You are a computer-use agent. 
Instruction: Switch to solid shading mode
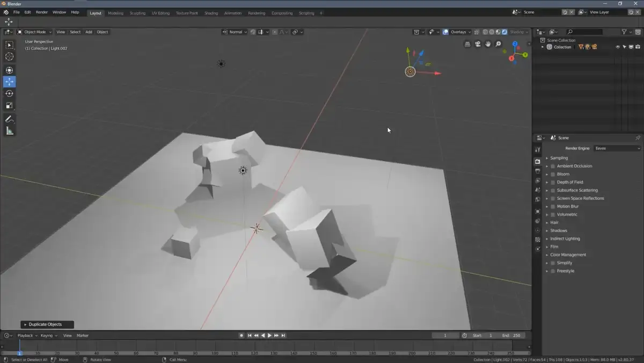(x=492, y=32)
